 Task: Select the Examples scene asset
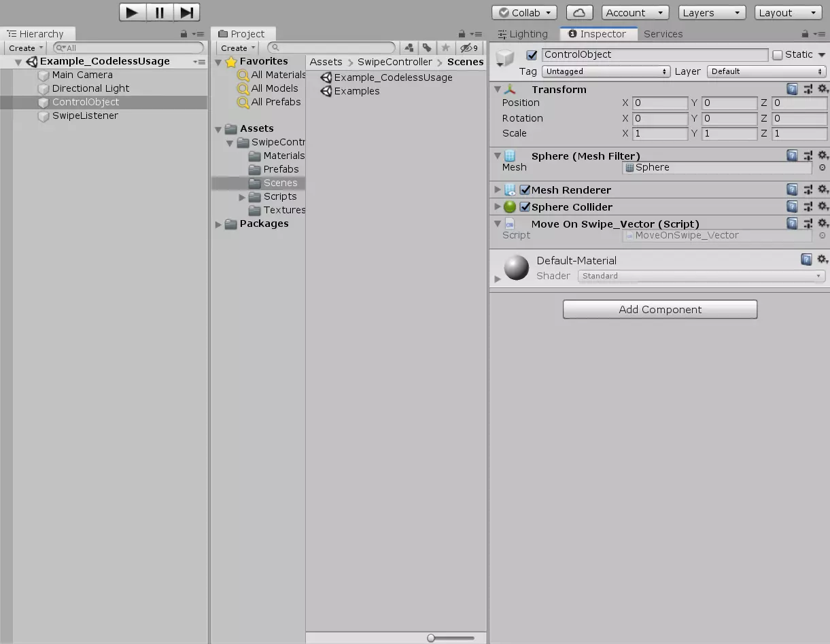tap(357, 91)
